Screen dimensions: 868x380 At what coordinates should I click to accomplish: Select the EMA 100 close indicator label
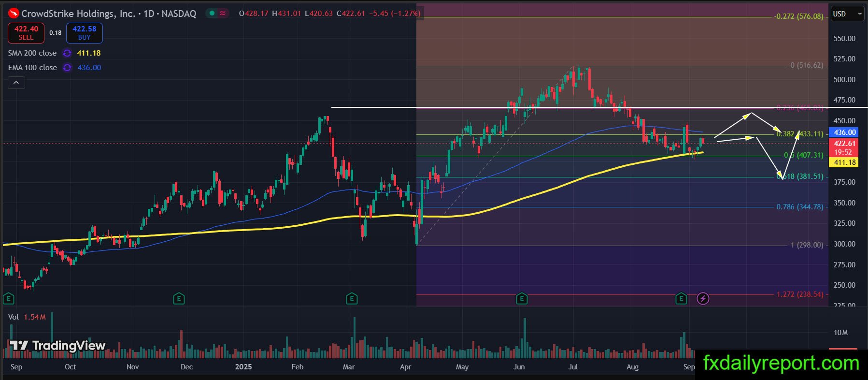pyautogui.click(x=32, y=68)
